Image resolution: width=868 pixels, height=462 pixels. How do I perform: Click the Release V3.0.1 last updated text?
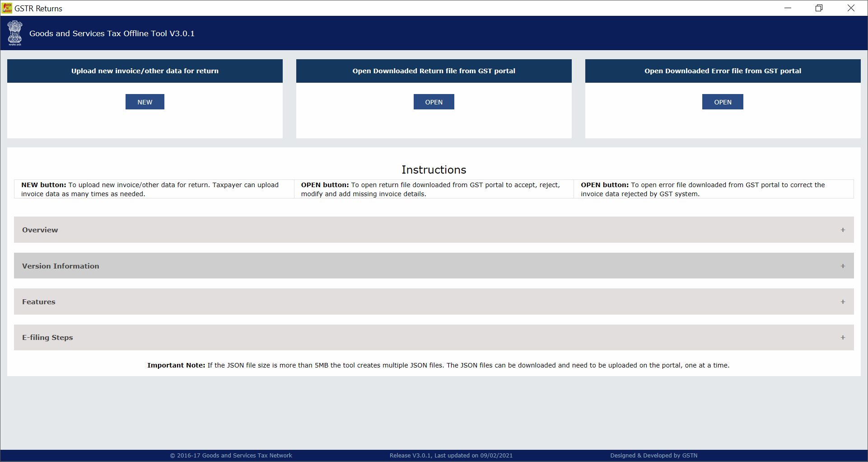pos(451,456)
